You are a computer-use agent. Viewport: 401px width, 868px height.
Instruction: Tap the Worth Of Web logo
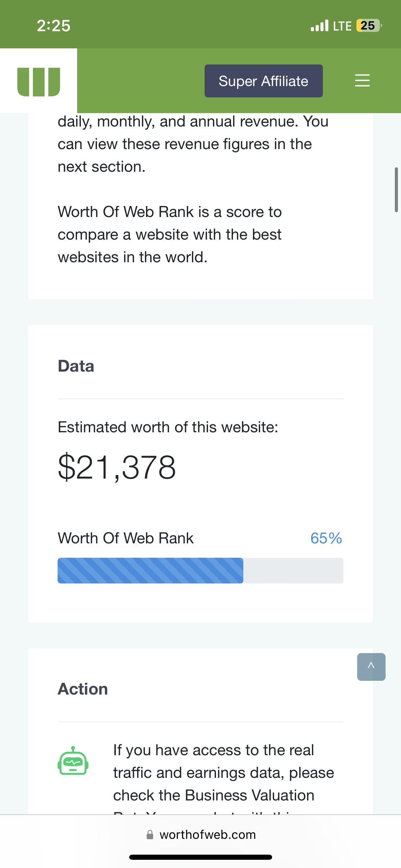(39, 82)
